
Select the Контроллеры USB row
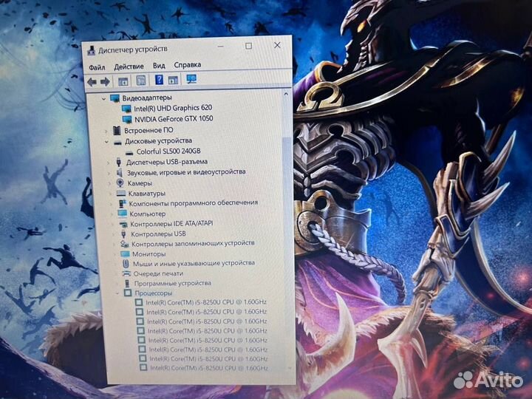(158, 233)
